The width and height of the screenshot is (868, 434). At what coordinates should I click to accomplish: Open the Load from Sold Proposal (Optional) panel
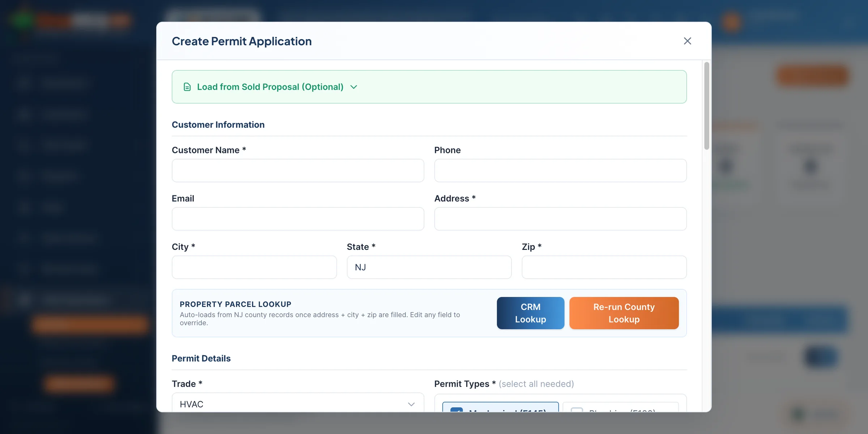[429, 87]
